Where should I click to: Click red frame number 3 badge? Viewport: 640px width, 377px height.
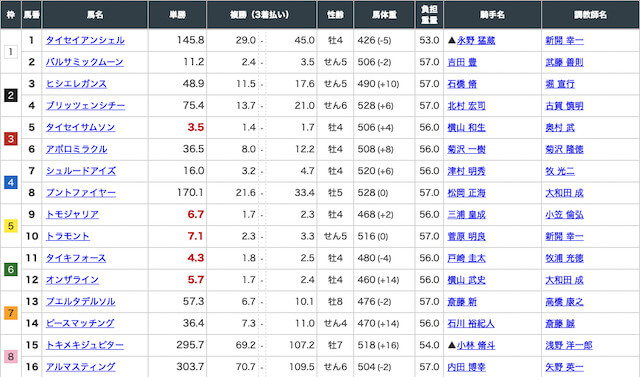11,139
